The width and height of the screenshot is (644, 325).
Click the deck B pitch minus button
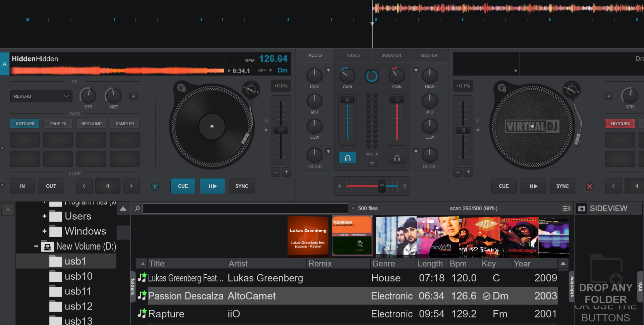click(458, 172)
